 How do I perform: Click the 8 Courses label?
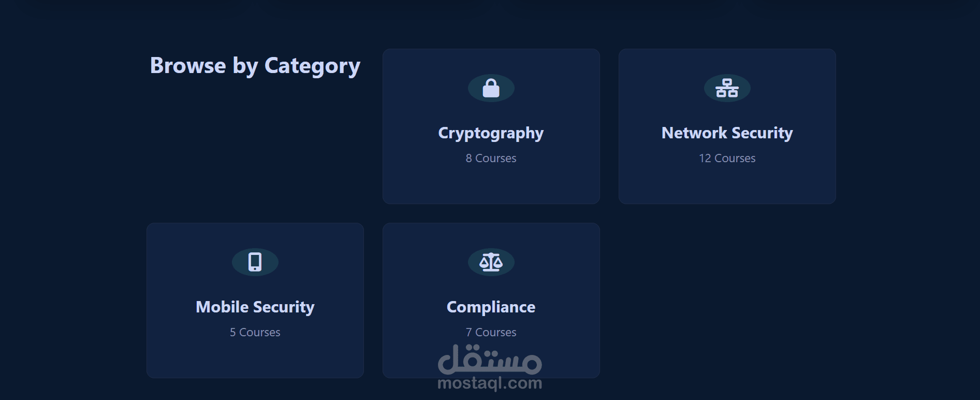coord(491,159)
